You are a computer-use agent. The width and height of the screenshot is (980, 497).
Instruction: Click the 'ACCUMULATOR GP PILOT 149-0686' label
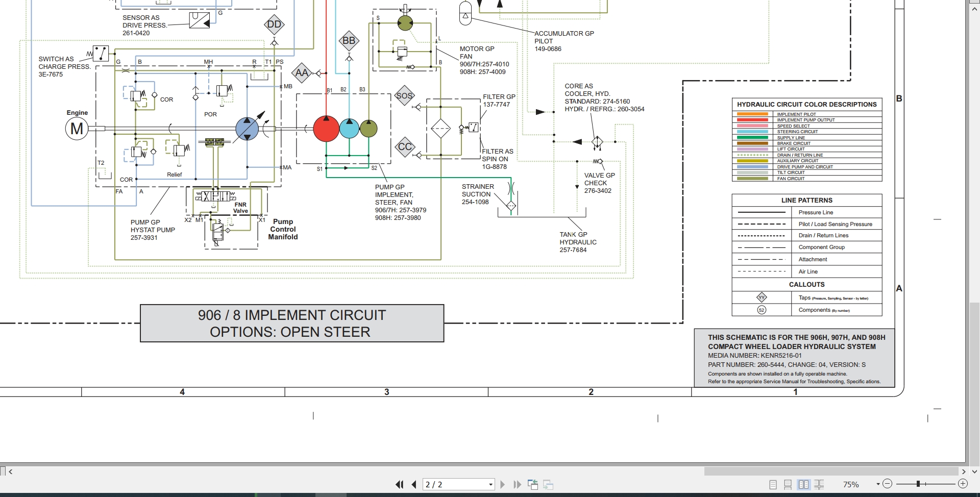coord(564,41)
